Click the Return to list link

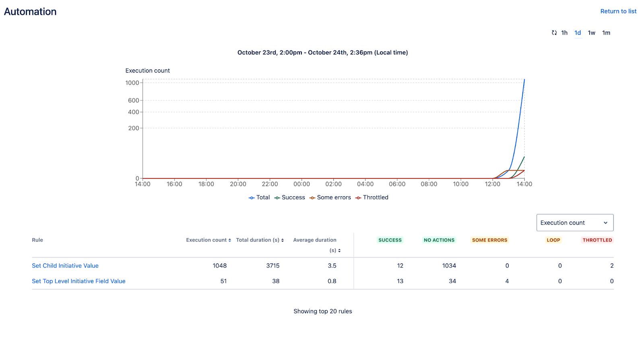pos(618,11)
